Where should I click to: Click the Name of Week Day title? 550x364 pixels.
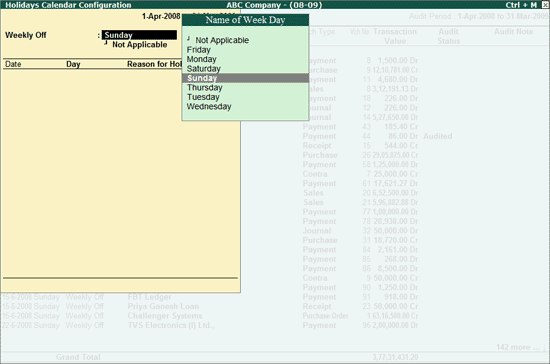pos(245,20)
